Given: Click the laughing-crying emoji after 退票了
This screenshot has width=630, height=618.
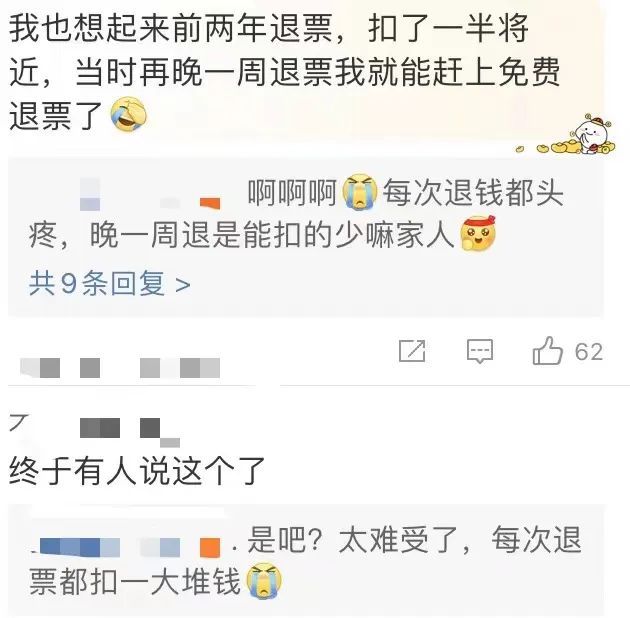Looking at the screenshot, I should [x=129, y=115].
